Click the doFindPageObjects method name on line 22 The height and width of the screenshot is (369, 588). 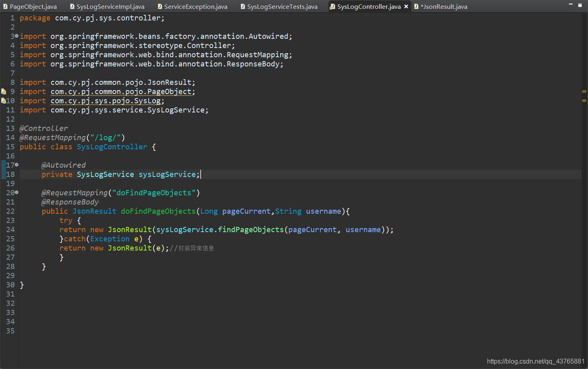click(158, 211)
